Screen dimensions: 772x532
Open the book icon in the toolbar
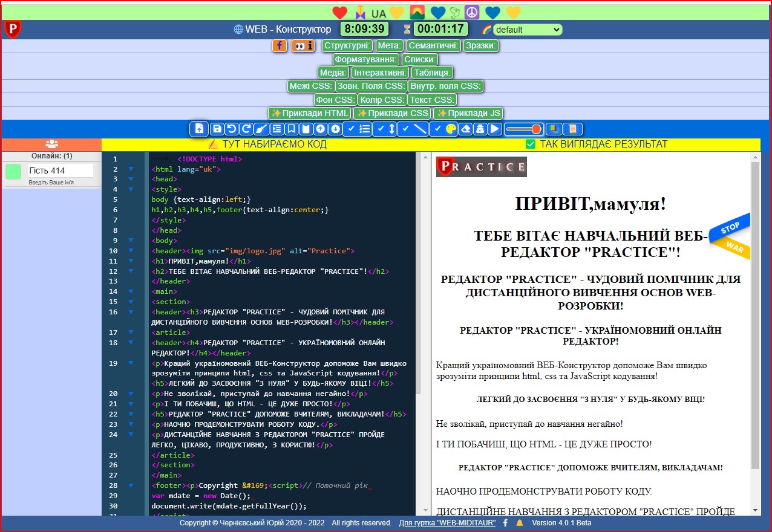pyautogui.click(x=306, y=129)
